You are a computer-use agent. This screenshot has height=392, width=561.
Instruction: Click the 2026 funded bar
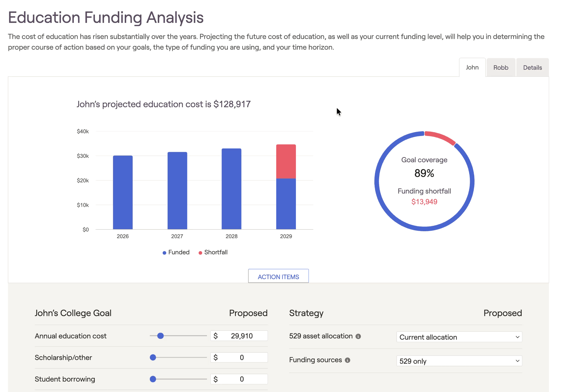[123, 192]
